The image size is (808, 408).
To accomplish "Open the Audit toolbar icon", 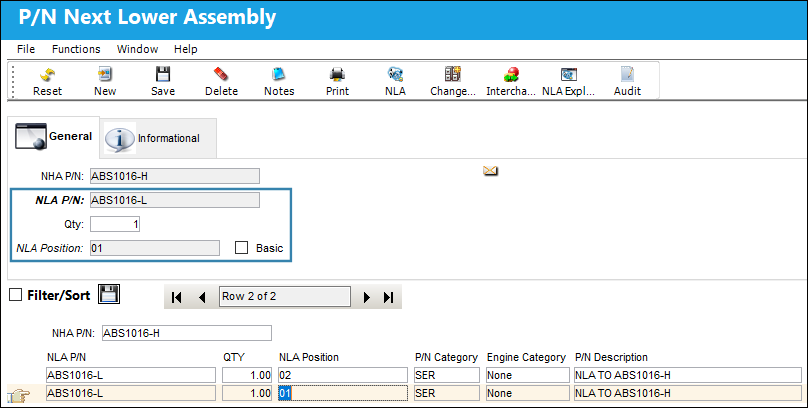I will (627, 75).
